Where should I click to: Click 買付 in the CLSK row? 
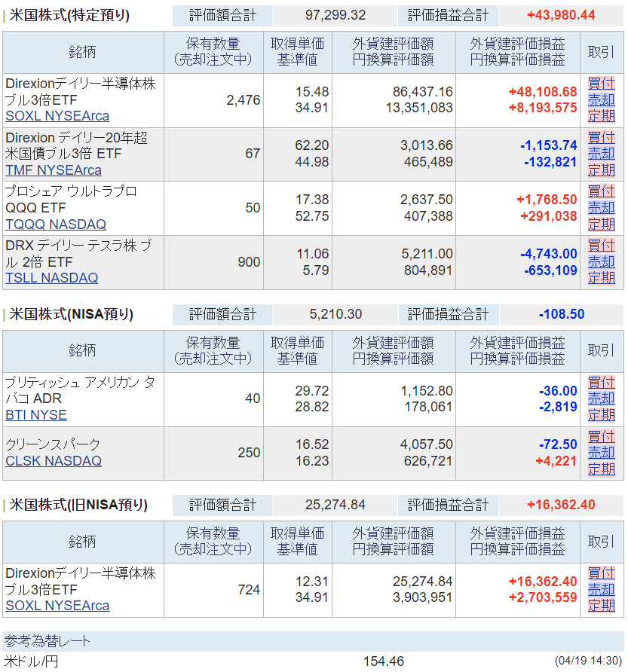coord(602,437)
